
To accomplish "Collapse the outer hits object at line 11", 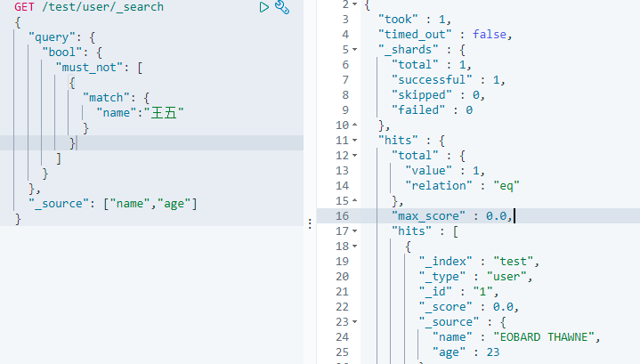I will [356, 141].
